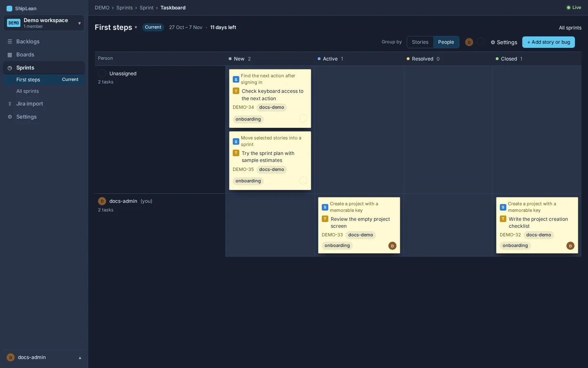Assign DEMO-35 via its empty avatar circle
The width and height of the screenshot is (588, 368).
303,180
